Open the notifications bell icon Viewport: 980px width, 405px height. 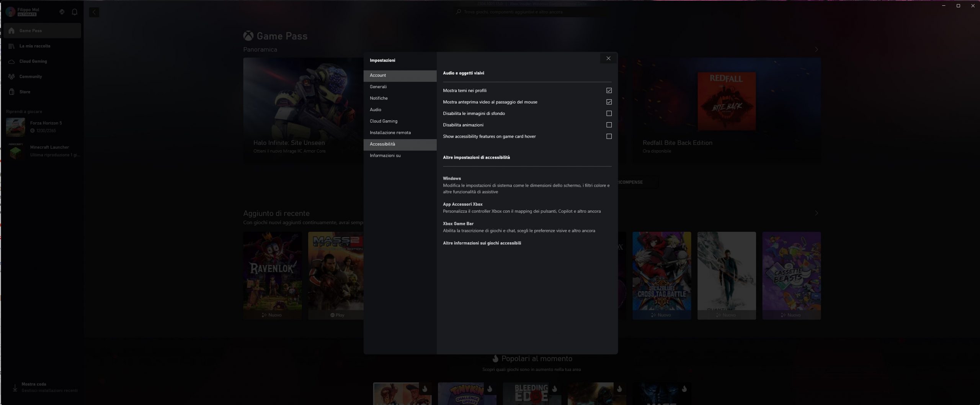click(75, 12)
